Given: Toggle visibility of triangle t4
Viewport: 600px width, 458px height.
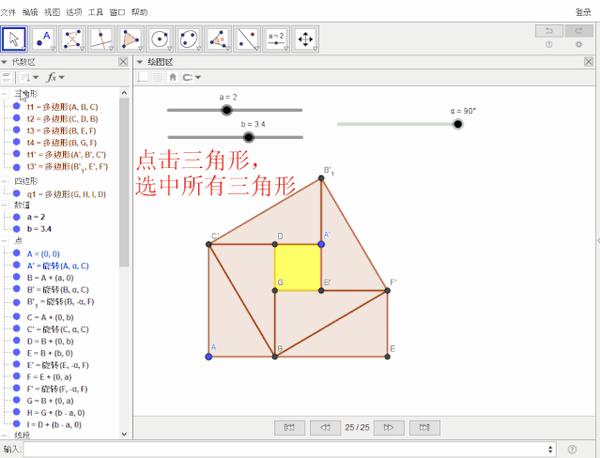Looking at the screenshot, I should coord(16,142).
